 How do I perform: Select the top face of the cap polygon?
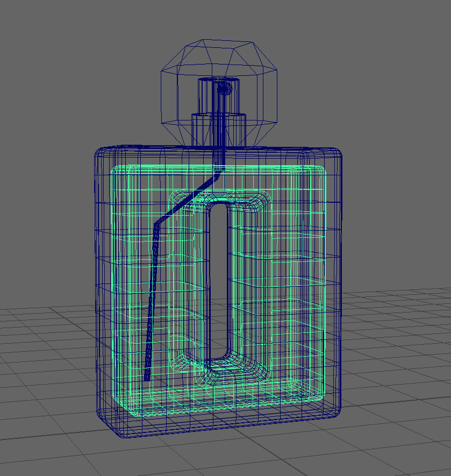coord(220,48)
